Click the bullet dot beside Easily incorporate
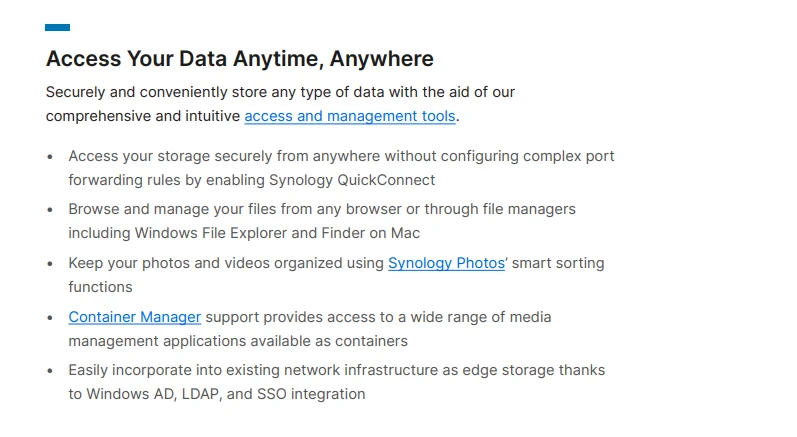This screenshot has width=797, height=437. [x=50, y=371]
